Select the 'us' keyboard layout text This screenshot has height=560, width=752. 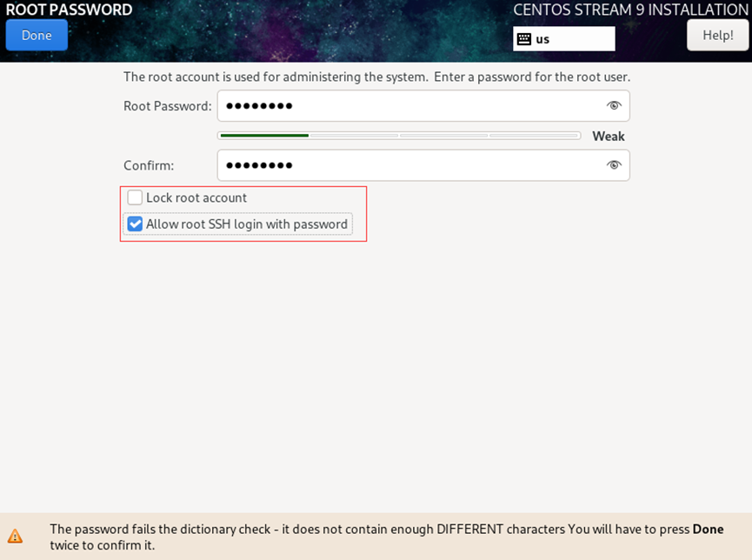pyautogui.click(x=542, y=39)
